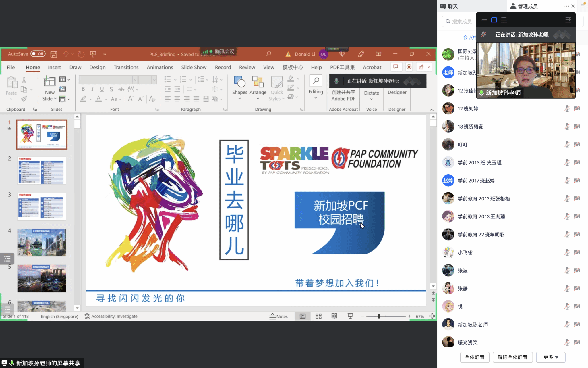Image resolution: width=588 pixels, height=368 pixels.
Task: Click the Format Painter brush icon
Action: (24, 99)
